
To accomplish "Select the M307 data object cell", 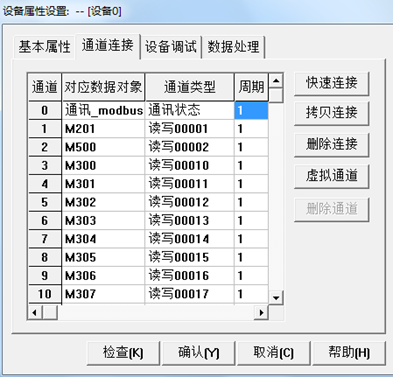I will 103,294.
